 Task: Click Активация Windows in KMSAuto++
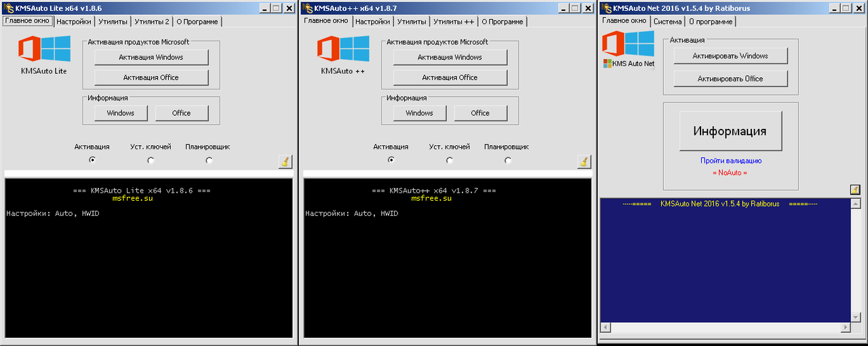pyautogui.click(x=450, y=57)
